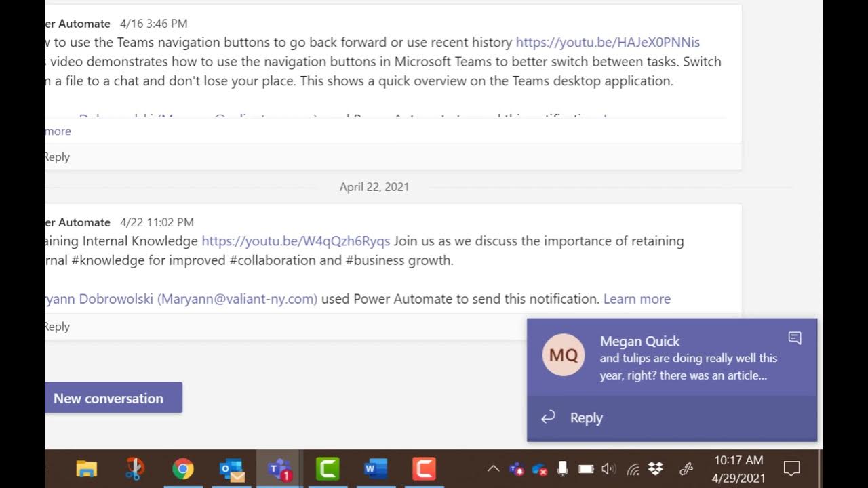
Task: Open Camtasia green taskbar icon
Action: pos(328,468)
